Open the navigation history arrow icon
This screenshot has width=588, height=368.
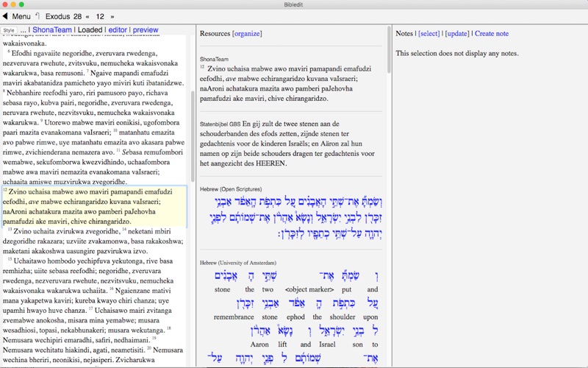[x=37, y=15]
